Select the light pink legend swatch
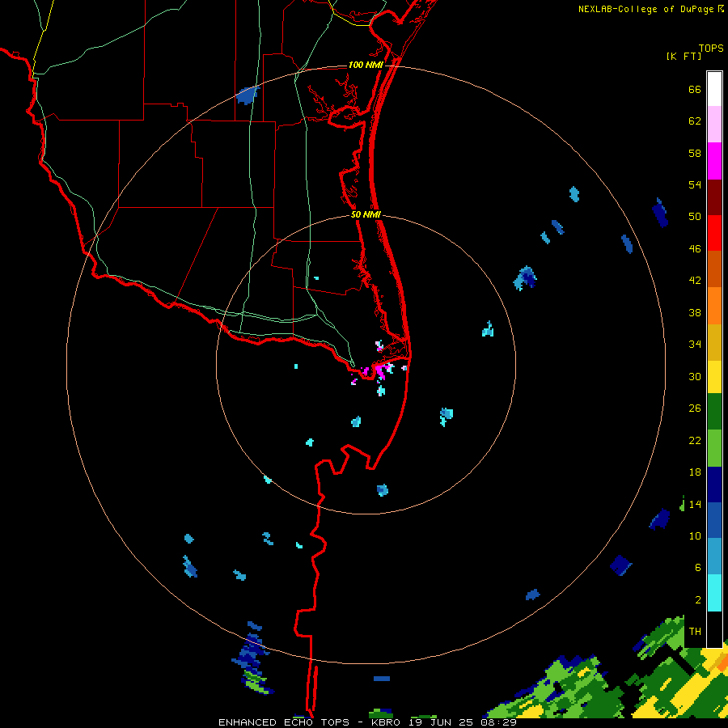The height and width of the screenshot is (728, 728). (714, 124)
